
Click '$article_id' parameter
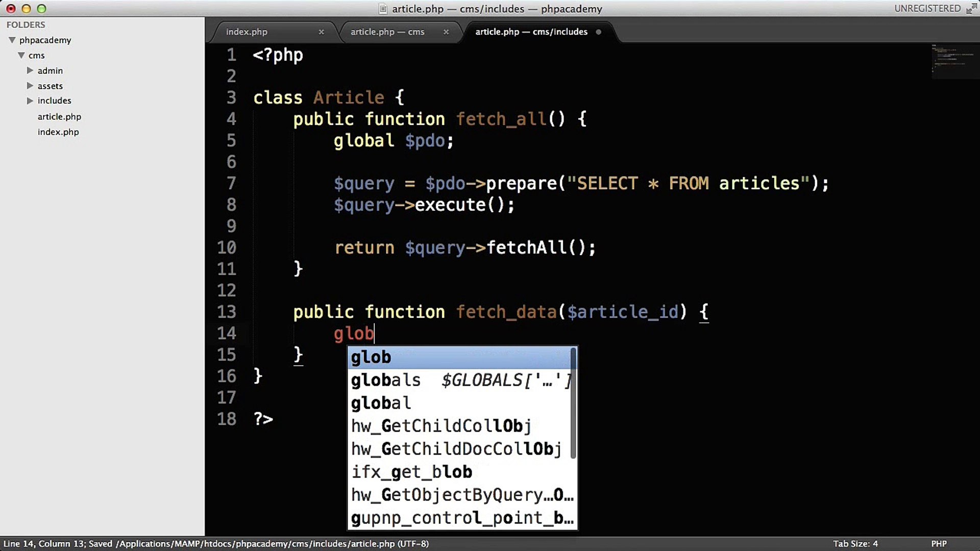click(623, 312)
